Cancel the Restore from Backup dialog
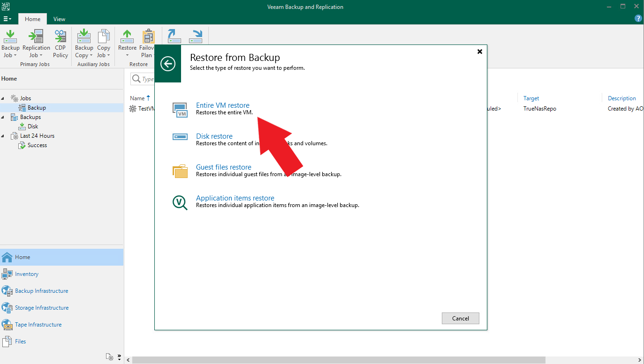Screen dimensions: 644x364 pyautogui.click(x=461, y=318)
